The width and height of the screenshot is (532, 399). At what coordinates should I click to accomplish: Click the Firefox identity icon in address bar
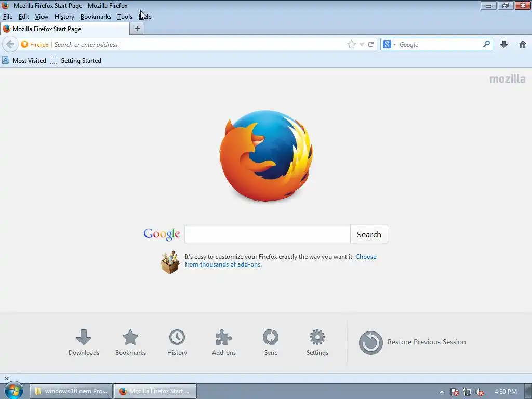click(35, 45)
